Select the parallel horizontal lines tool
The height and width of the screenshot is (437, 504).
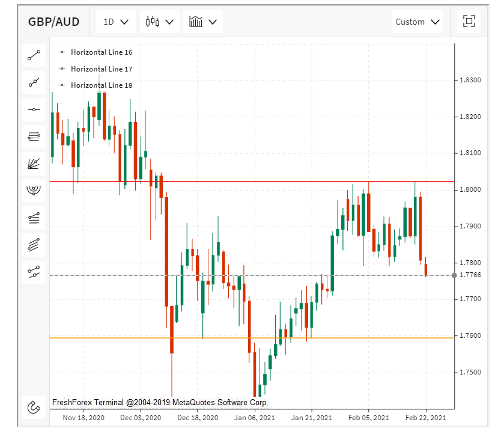click(34, 137)
